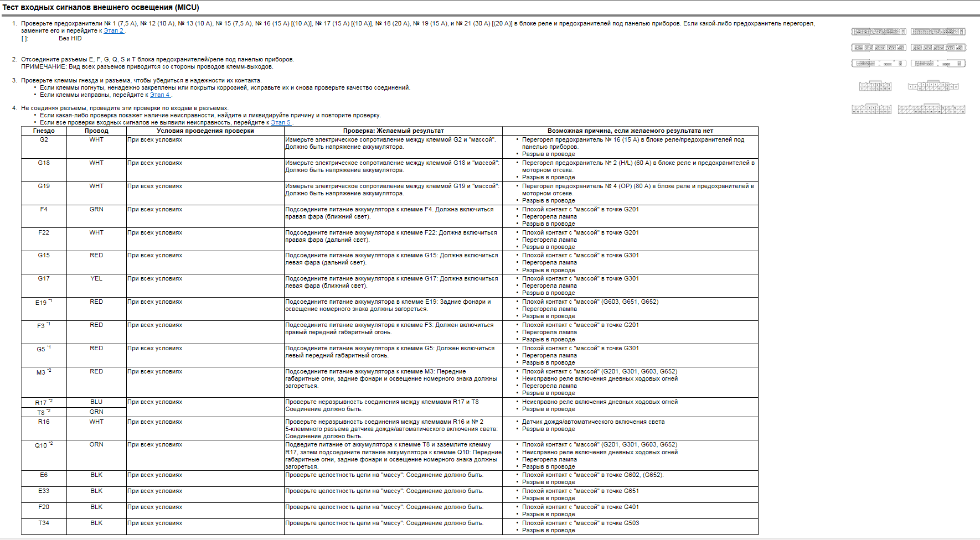Click the Проверка: Желаемый результат header
This screenshot has width=980, height=540.
393,131
